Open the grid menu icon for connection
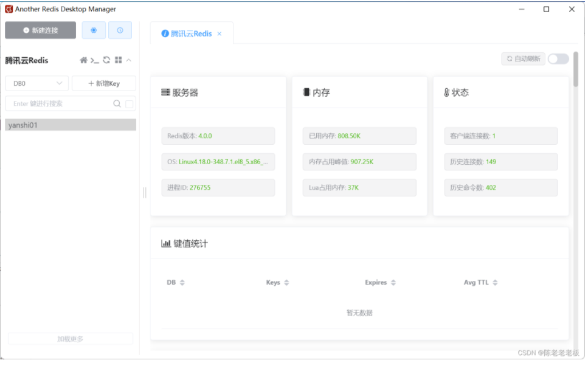588x374 pixels. tap(119, 60)
